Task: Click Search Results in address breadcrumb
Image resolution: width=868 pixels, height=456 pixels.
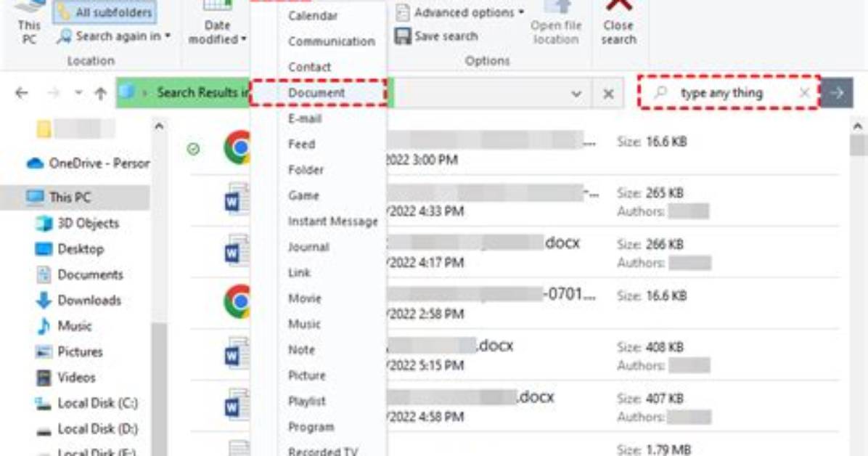Action: 202,92
